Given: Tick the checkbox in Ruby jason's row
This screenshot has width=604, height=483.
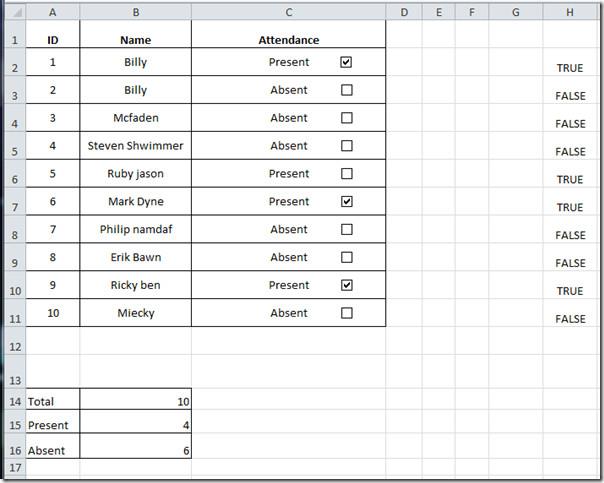Looking at the screenshot, I should [347, 174].
